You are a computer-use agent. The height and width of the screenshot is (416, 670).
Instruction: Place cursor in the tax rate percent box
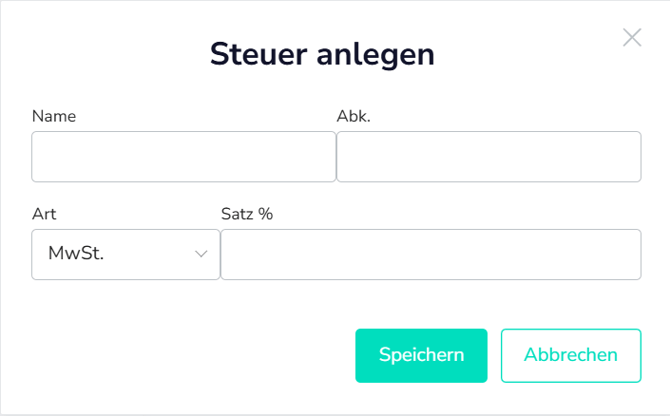[430, 254]
